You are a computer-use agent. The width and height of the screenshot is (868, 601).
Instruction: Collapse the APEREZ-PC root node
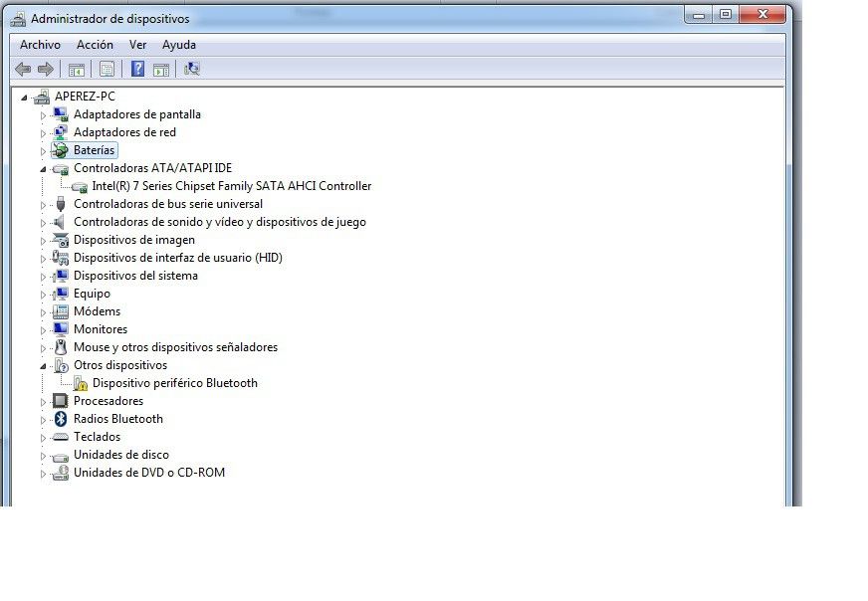pos(24,98)
